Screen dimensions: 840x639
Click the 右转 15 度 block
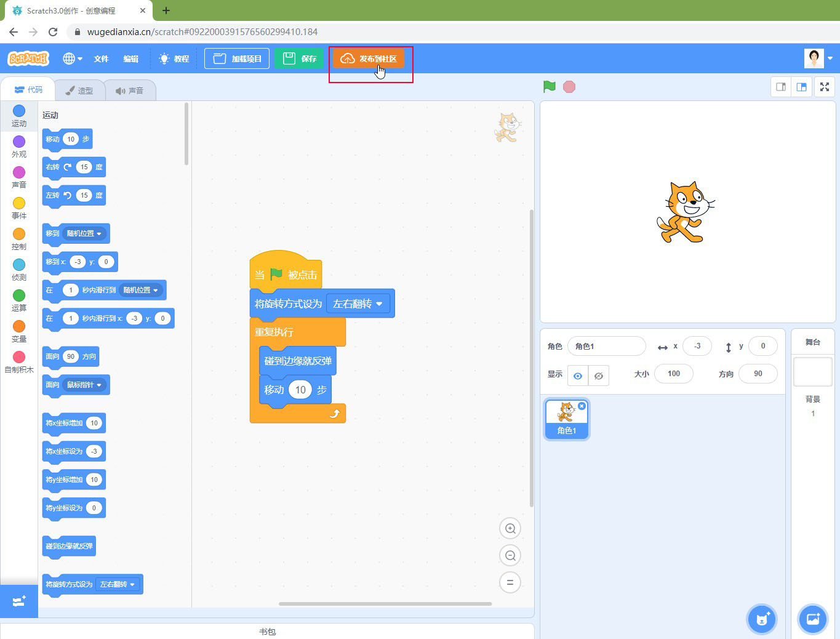[x=74, y=167]
